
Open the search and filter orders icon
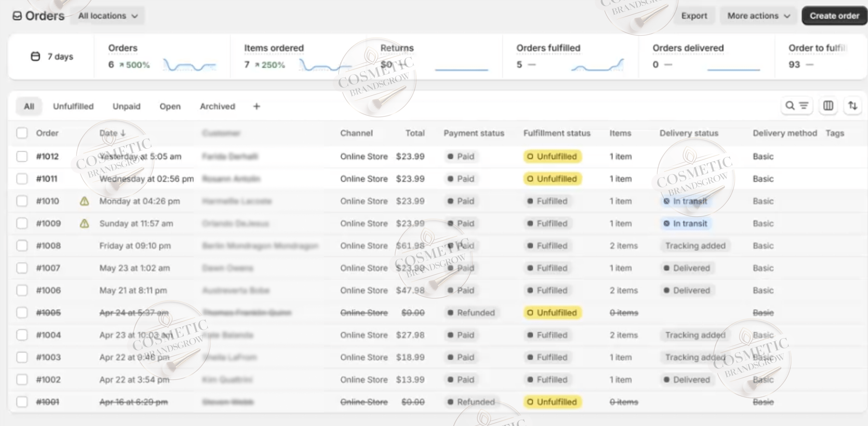click(x=796, y=106)
